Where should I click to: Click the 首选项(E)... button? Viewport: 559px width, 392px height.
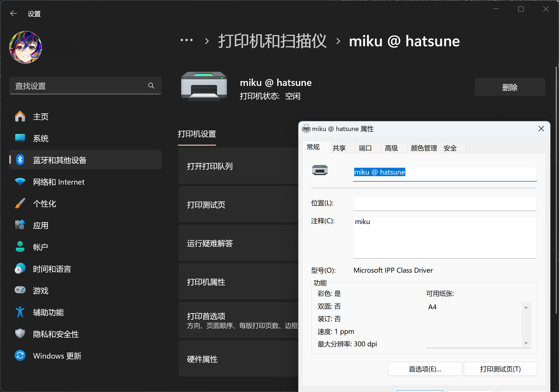[425, 369]
